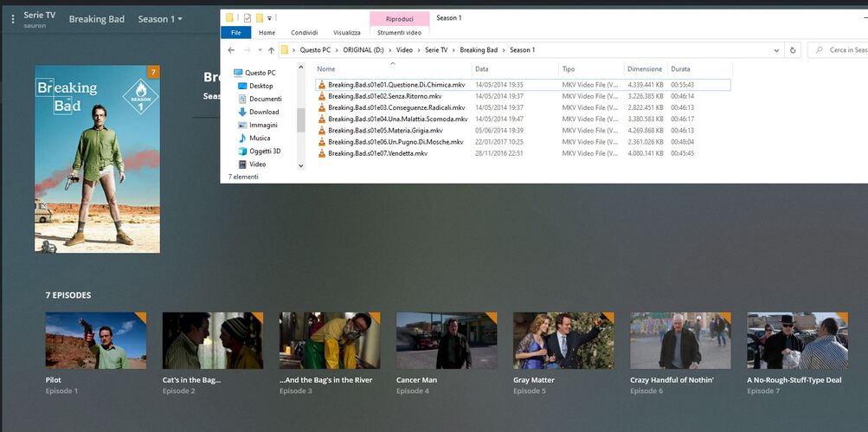Click VLC icon of s01e01 Questione Di Chimica file

pos(322,85)
